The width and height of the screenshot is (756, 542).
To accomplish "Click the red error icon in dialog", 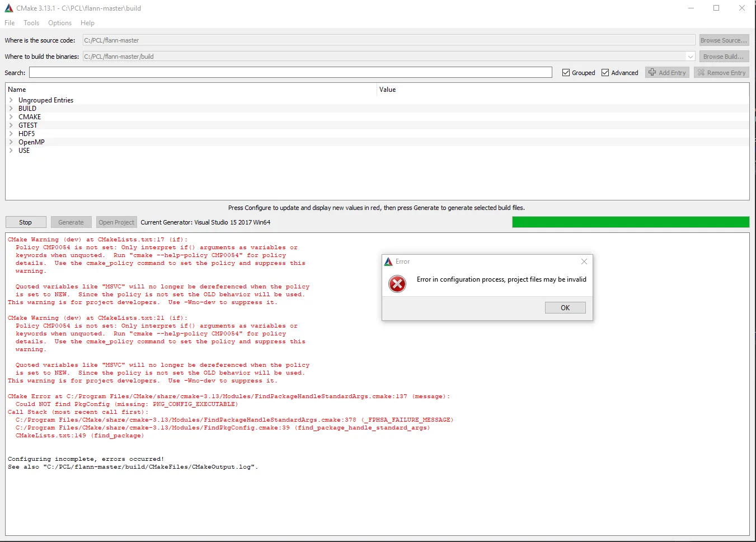I will (x=397, y=284).
